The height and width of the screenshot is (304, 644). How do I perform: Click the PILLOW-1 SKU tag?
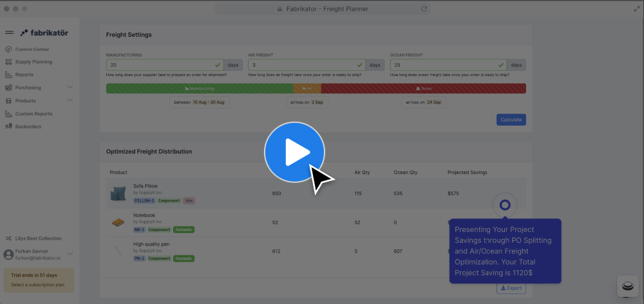(144, 200)
